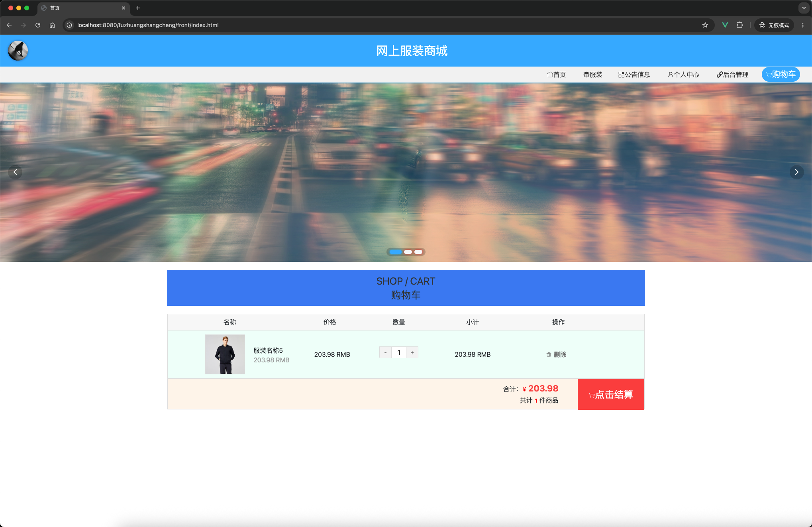Click the site info icon in the address bar

click(x=69, y=25)
